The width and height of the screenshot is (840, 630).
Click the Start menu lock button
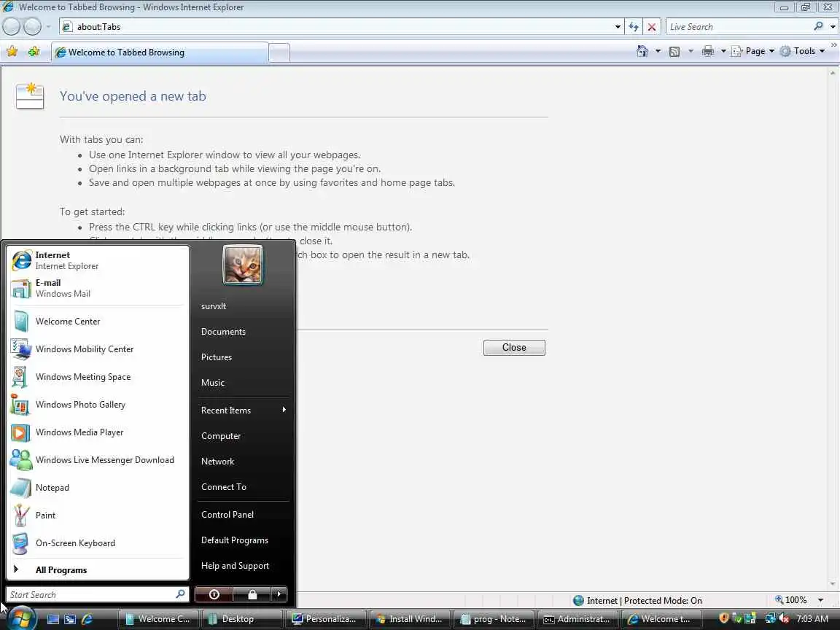(252, 594)
